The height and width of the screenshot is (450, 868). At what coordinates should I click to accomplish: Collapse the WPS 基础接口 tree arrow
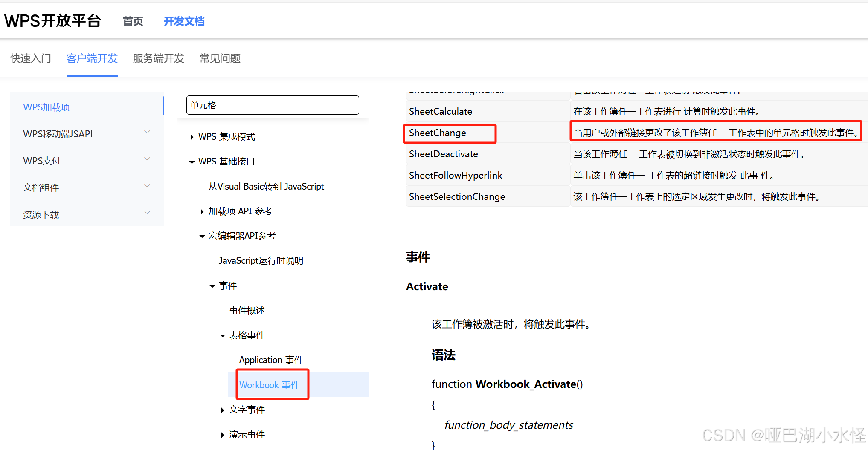click(192, 162)
